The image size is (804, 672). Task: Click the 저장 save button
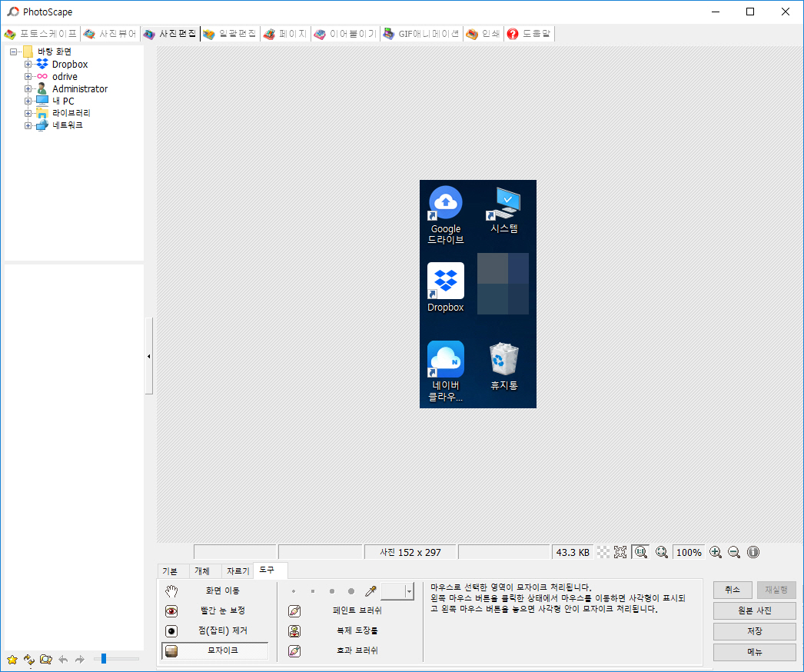pyautogui.click(x=754, y=631)
